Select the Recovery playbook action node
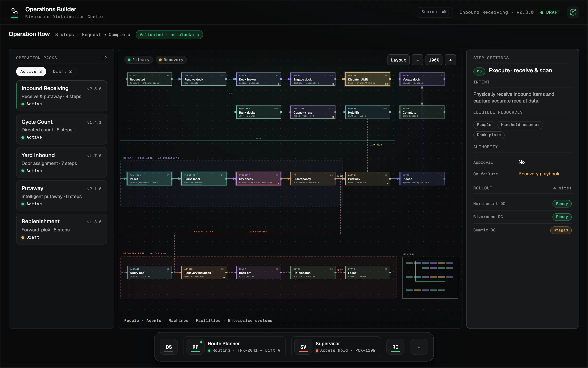This screenshot has width=588, height=368. [x=204, y=272]
